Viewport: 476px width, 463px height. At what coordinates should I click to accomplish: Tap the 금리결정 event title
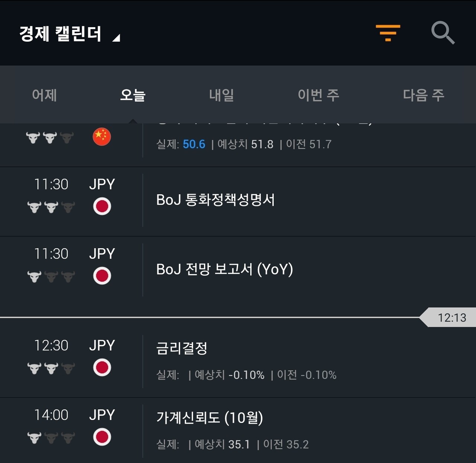tap(182, 349)
